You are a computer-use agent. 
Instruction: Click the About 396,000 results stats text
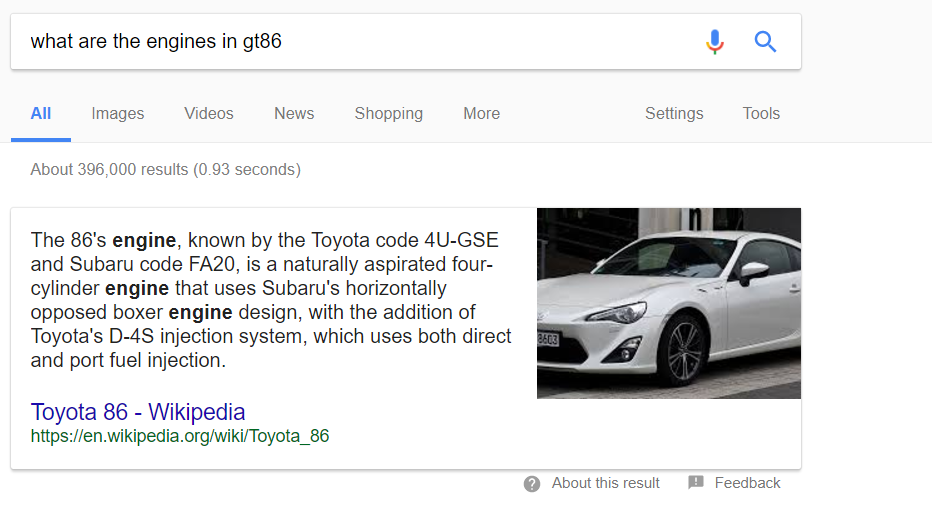click(165, 170)
